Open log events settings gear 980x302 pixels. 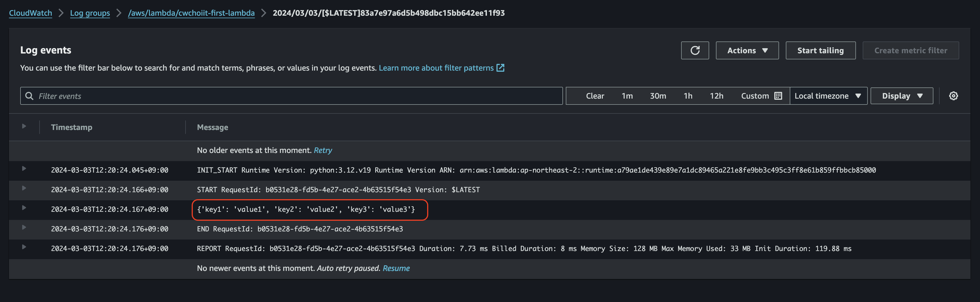click(953, 96)
